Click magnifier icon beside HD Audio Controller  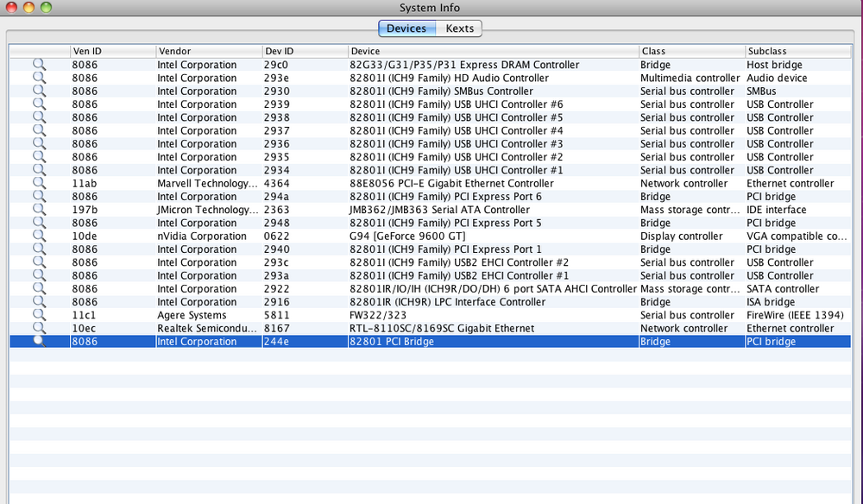[x=39, y=78]
